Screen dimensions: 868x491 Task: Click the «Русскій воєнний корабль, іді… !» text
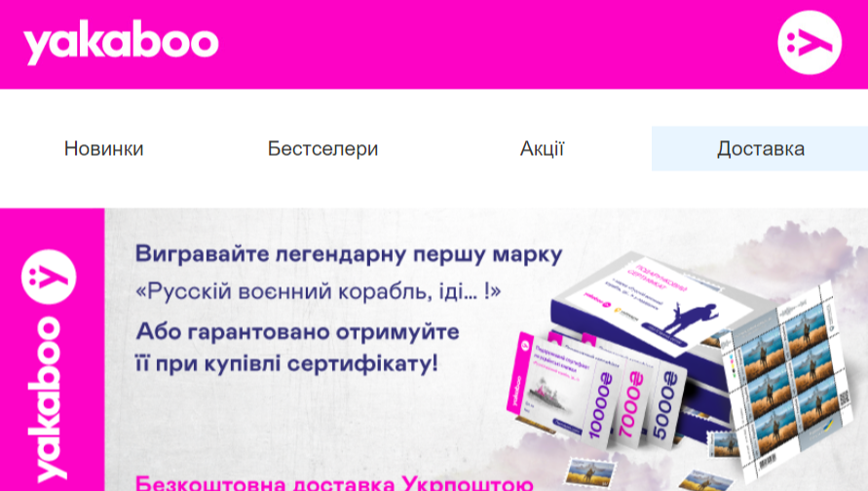coord(319,291)
